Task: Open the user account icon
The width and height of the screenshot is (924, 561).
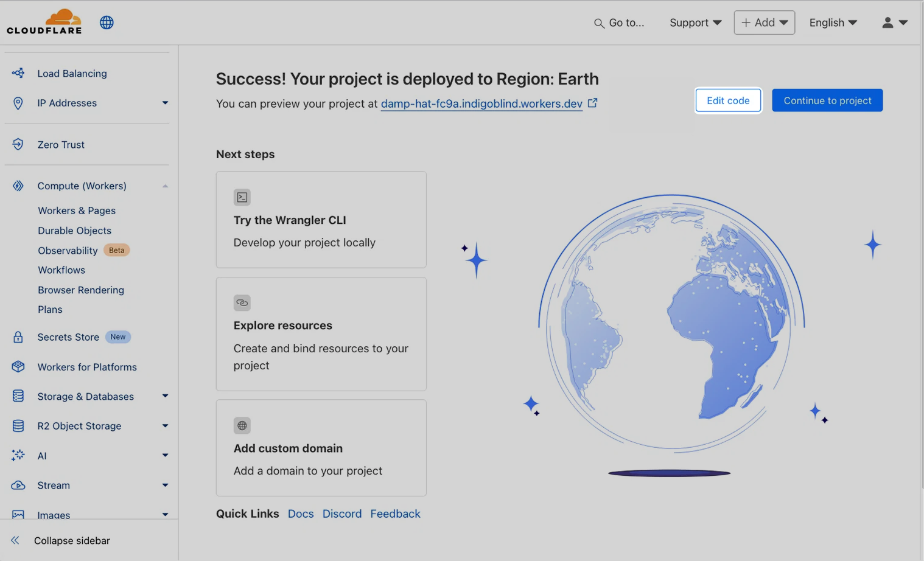Action: point(887,23)
